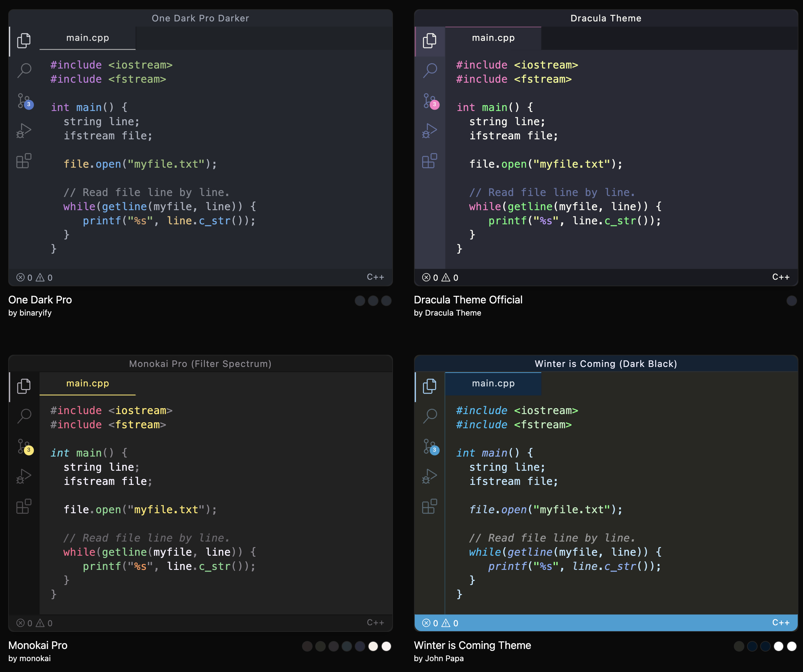Click C++ language mode in Winter is Coming status bar
The height and width of the screenshot is (672, 803).
(781, 623)
